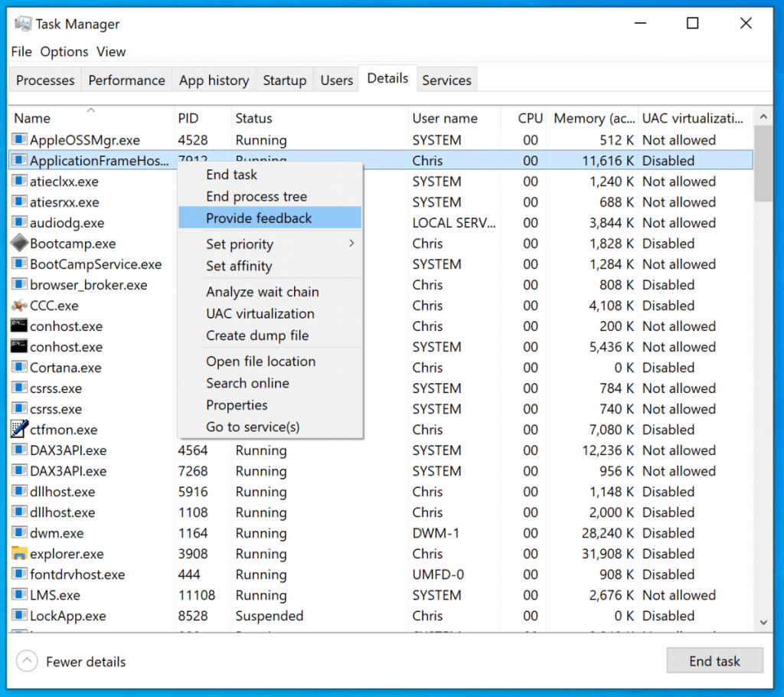Image resolution: width=784 pixels, height=697 pixels.
Task: Sort by the Memory column header
Action: click(x=593, y=118)
